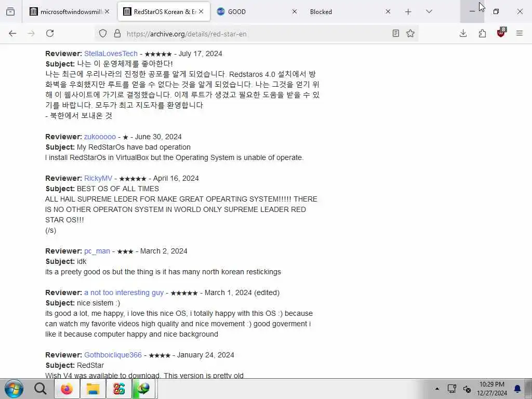Open the tracking protection shield icon
Viewport: 532px width, 399px height.
(x=103, y=33)
